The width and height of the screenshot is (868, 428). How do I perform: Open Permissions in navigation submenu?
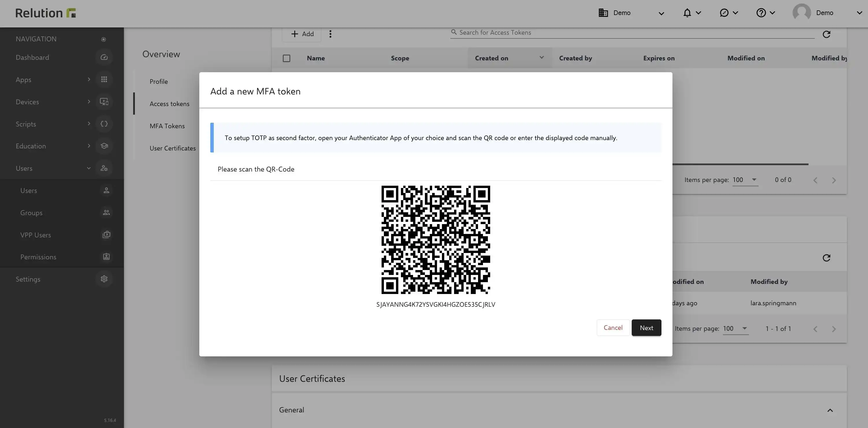click(38, 257)
